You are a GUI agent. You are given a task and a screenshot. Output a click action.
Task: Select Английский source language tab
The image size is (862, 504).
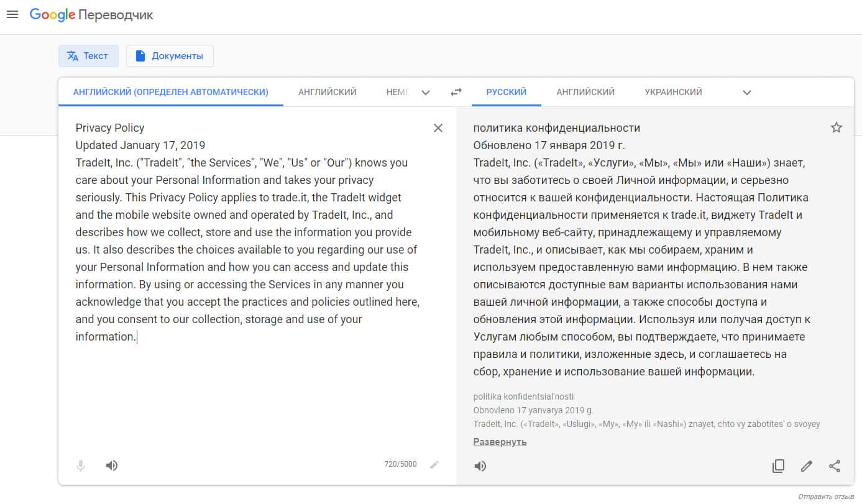[x=328, y=92]
